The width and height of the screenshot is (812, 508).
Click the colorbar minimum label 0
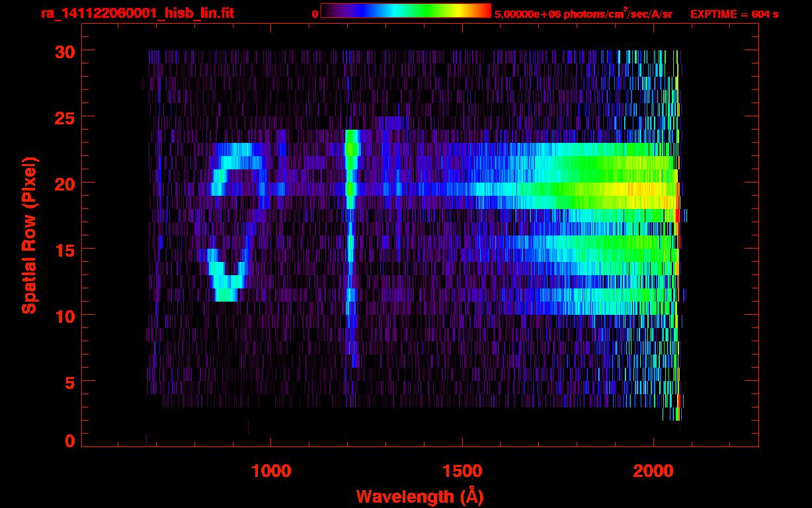tap(315, 14)
